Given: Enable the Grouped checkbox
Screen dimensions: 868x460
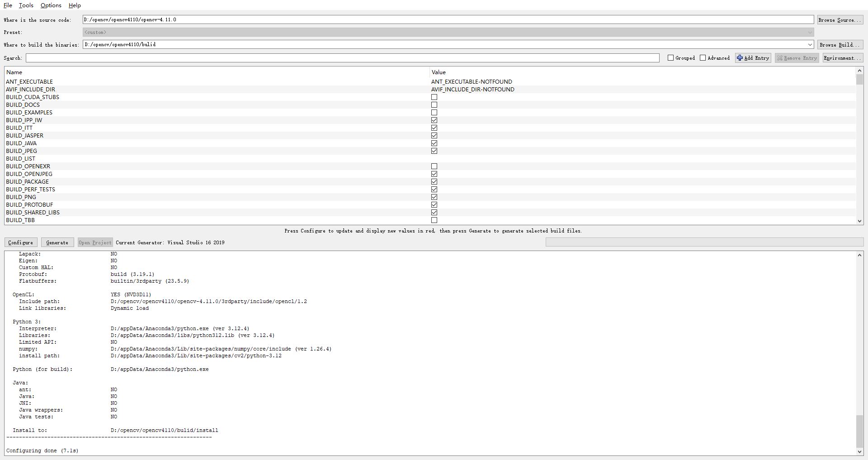Looking at the screenshot, I should (671, 57).
